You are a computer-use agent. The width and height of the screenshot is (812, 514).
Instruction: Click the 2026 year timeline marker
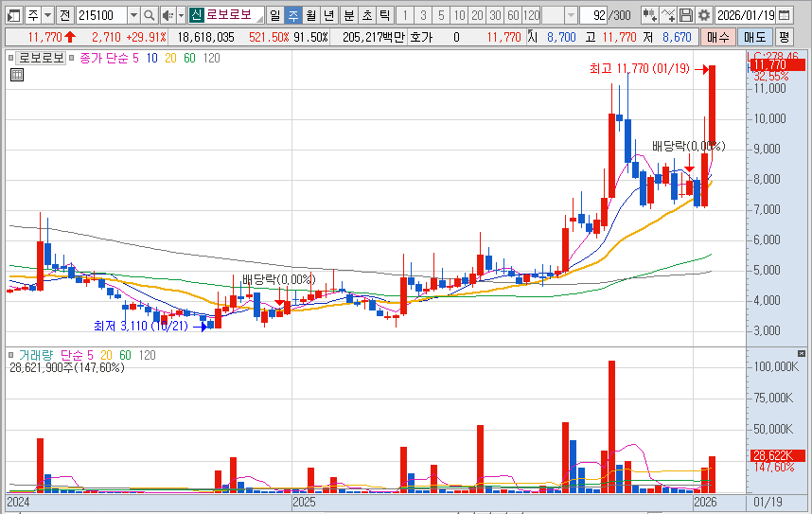[x=705, y=502]
